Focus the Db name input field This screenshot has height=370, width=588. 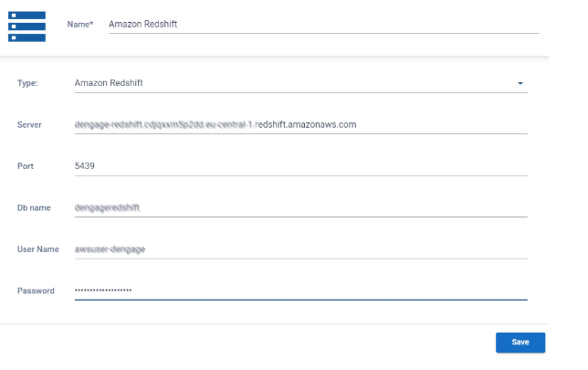pyautogui.click(x=300, y=208)
